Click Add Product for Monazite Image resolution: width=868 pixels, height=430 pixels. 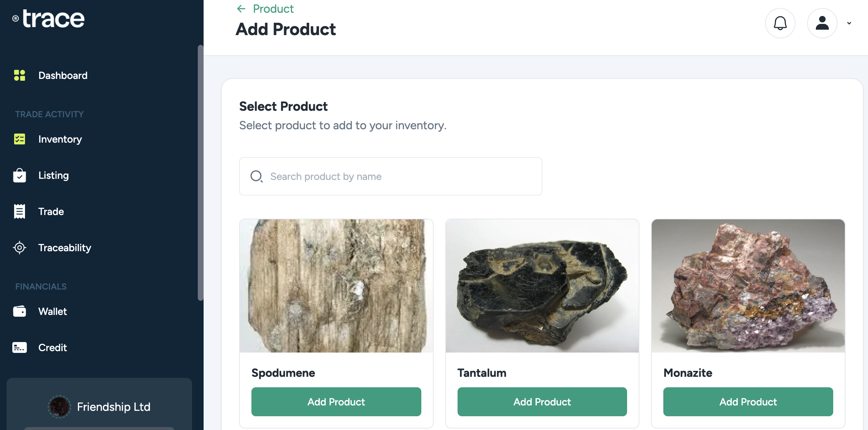[748, 402]
